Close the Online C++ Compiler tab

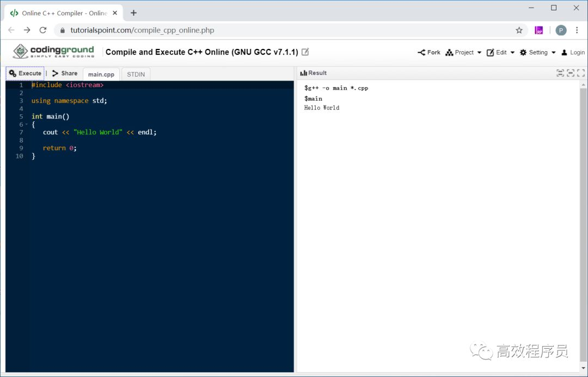(x=115, y=13)
